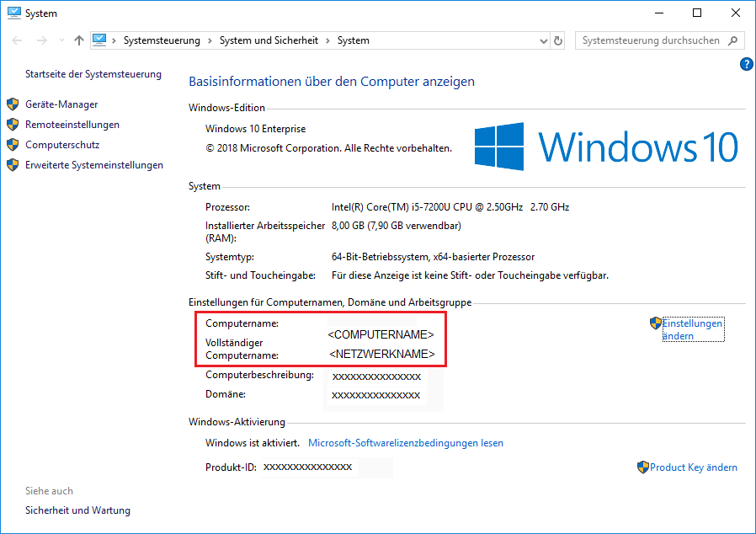Refresh the address bar view
The width and height of the screenshot is (756, 534).
click(557, 40)
